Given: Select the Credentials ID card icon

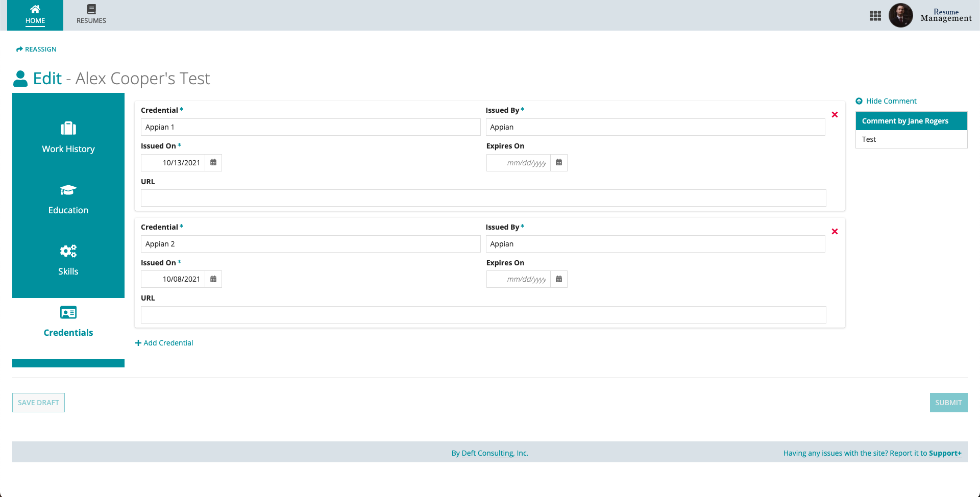Looking at the screenshot, I should (68, 312).
